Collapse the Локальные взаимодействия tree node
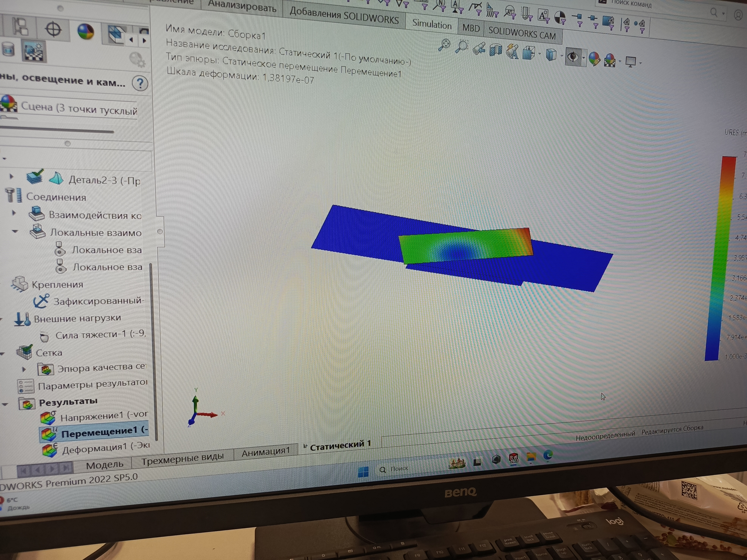The image size is (747, 560). click(15, 232)
